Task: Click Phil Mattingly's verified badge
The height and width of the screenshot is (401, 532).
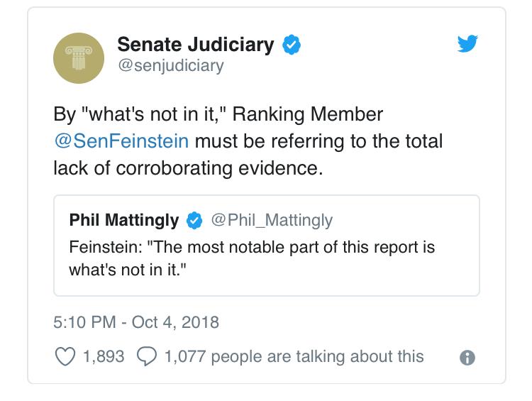Action: click(x=194, y=220)
